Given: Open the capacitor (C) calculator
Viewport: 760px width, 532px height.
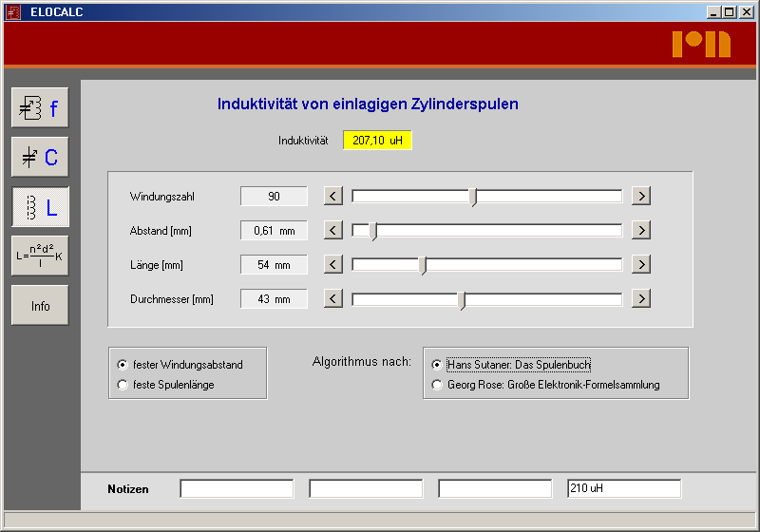Looking at the screenshot, I should pyautogui.click(x=40, y=158).
